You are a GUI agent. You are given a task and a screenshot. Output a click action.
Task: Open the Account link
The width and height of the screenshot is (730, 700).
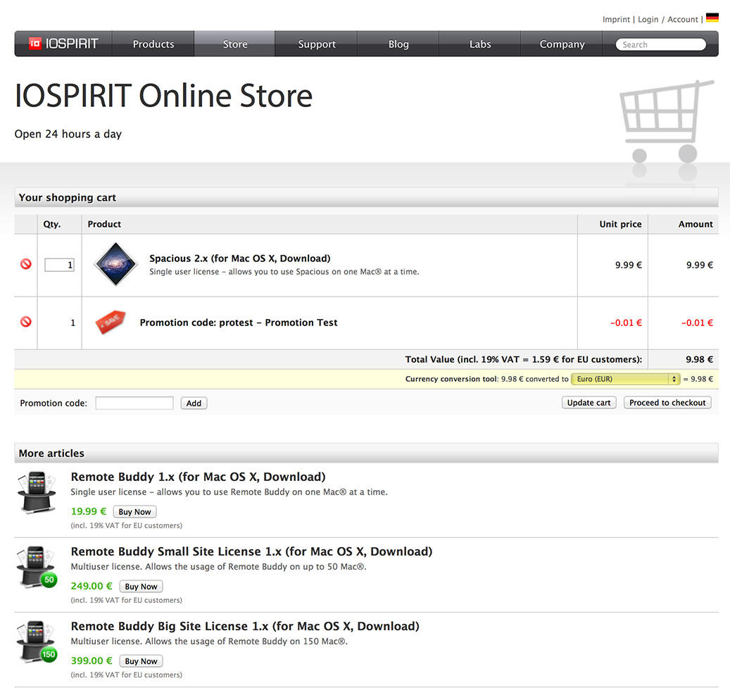click(x=683, y=19)
